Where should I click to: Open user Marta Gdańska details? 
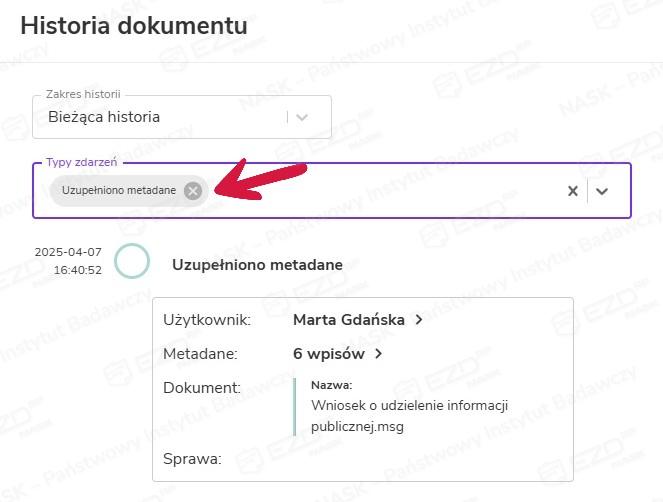pos(349,320)
